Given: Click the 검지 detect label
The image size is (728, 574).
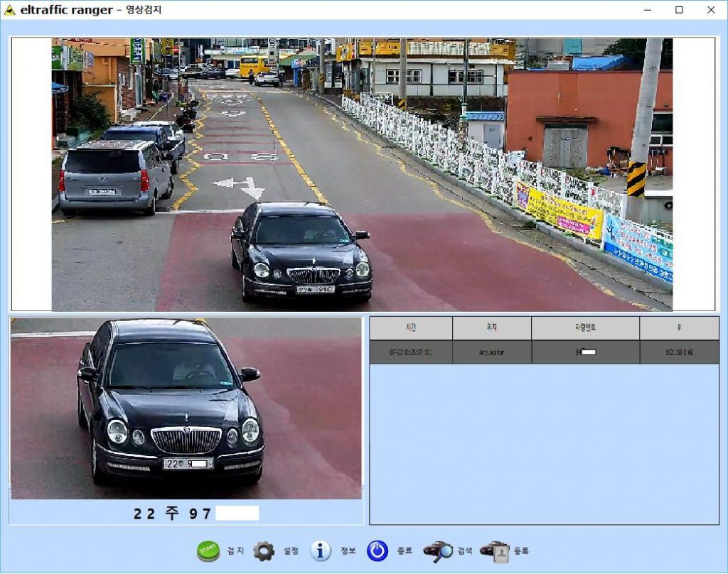Looking at the screenshot, I should click(x=235, y=551).
